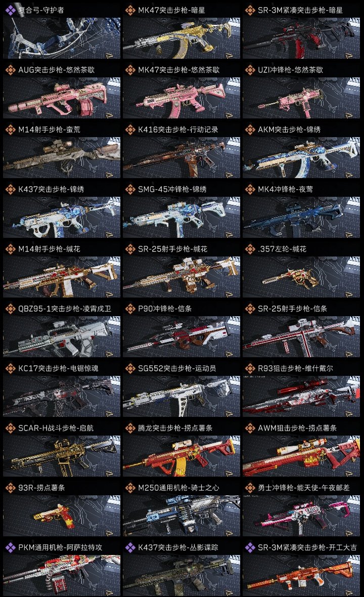Click rarity icon beside SCAR-H战斗步枪-启航

click(x=11, y=428)
